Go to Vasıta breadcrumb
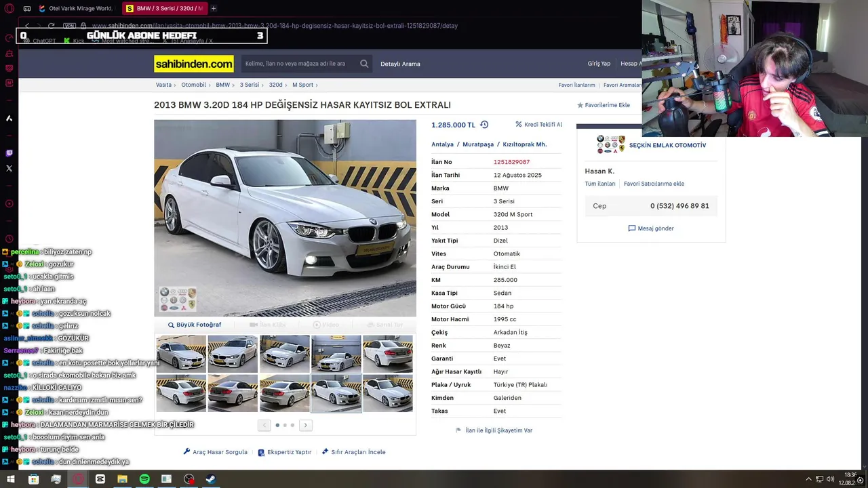This screenshot has width=868, height=488. pyautogui.click(x=163, y=85)
